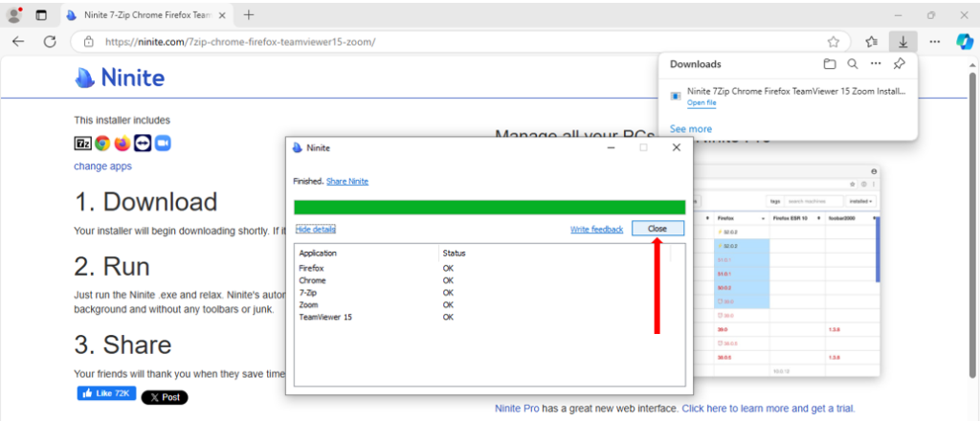
Task: Go back with the back arrow
Action: (x=18, y=41)
